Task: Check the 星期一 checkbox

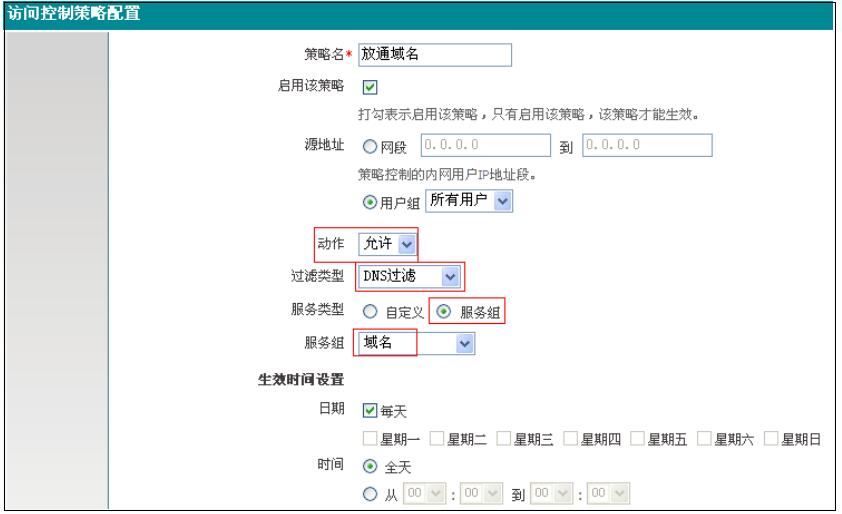Action: tap(369, 439)
